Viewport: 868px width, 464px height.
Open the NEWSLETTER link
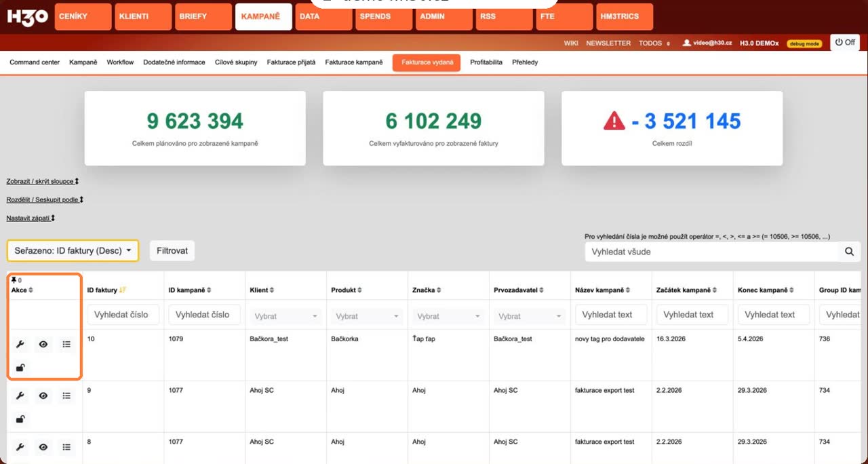point(608,43)
